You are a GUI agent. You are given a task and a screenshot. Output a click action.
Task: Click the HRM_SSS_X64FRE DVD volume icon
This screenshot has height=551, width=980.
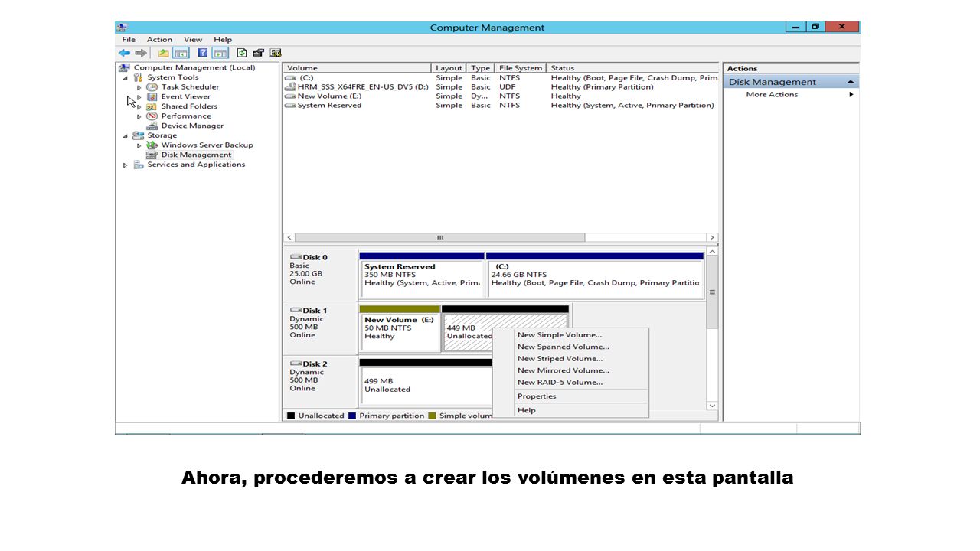click(290, 87)
